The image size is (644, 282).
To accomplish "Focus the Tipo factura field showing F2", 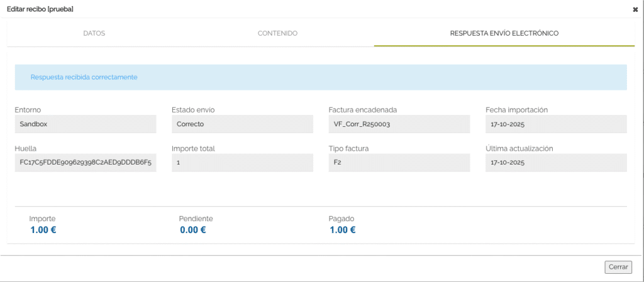I will click(x=399, y=163).
